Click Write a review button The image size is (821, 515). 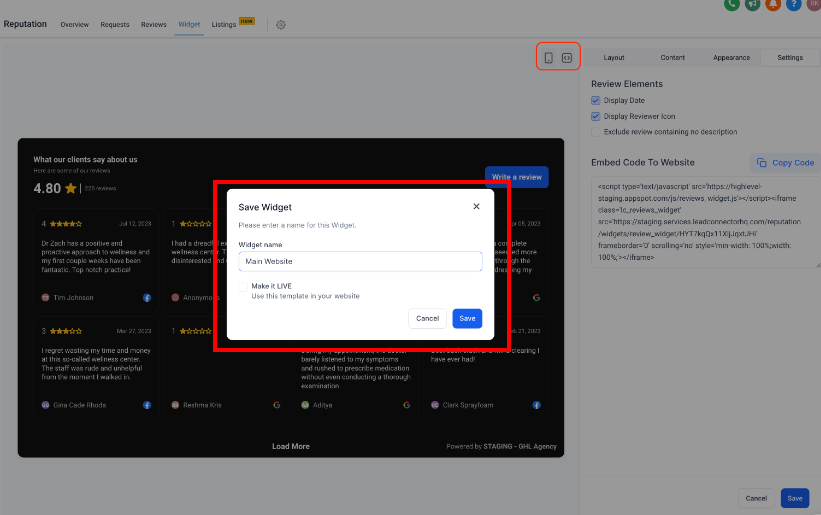click(x=516, y=177)
